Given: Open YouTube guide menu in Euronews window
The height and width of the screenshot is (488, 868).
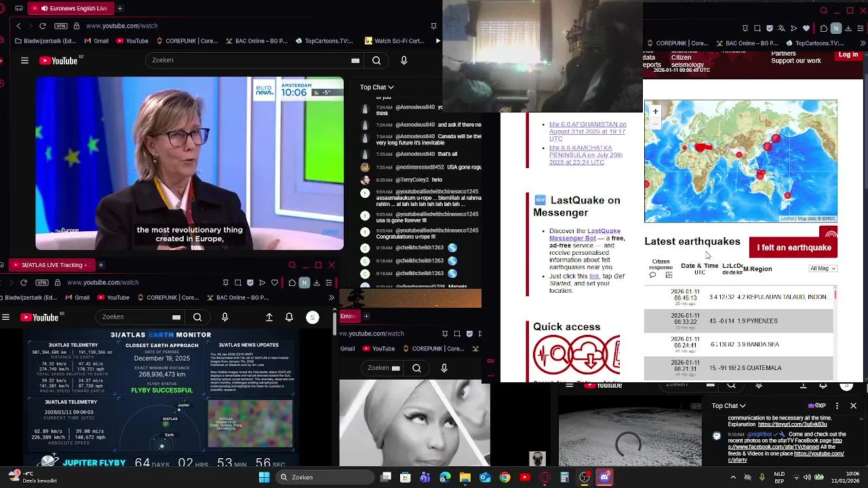Looking at the screenshot, I should [24, 60].
